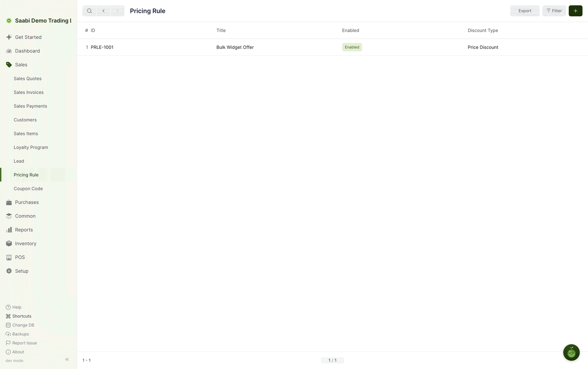The image size is (588, 369).
Task: Go back with the left chevron
Action: (103, 11)
